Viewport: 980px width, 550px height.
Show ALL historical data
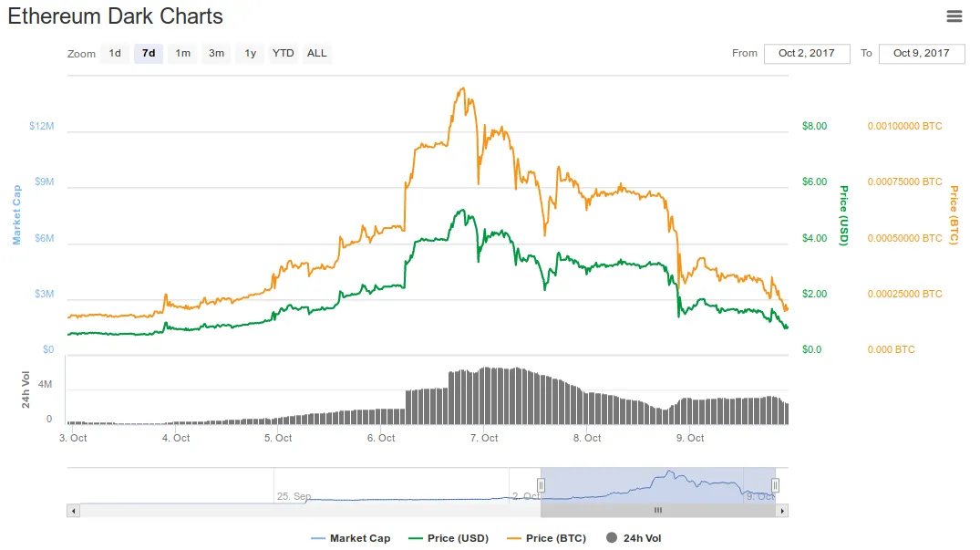click(x=317, y=53)
